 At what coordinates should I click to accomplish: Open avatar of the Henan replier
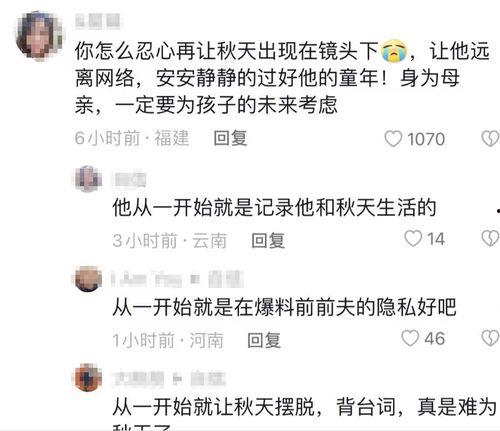88,279
